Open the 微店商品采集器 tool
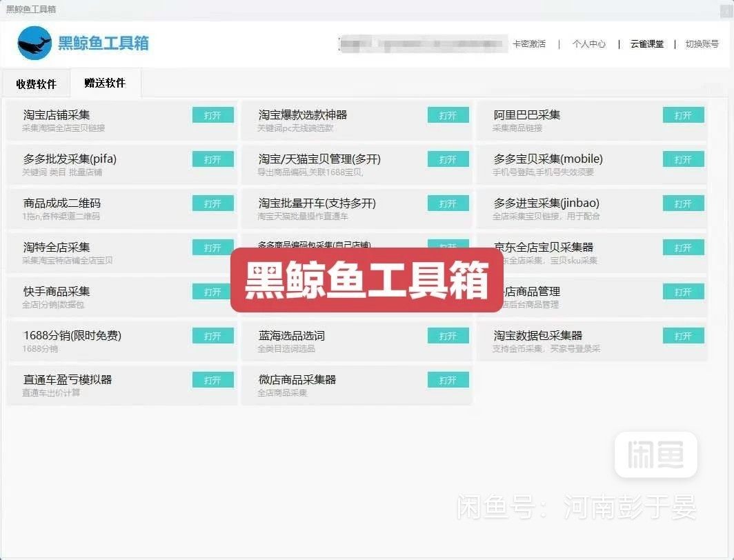The height and width of the screenshot is (560, 734). 448,380
